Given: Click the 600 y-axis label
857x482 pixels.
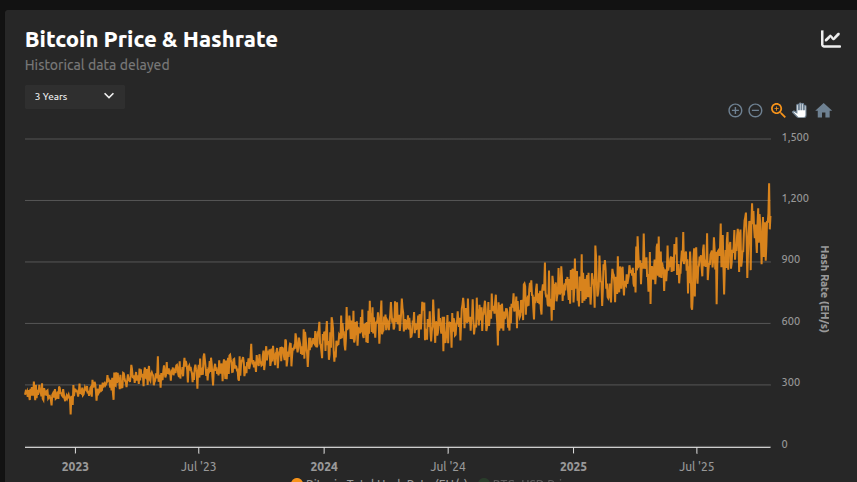Looking at the screenshot, I should 791,321.
